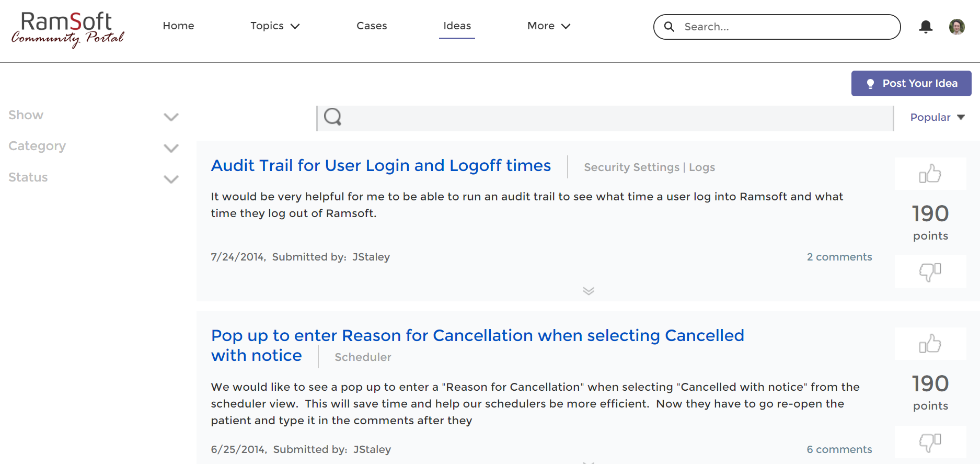980x464 pixels.
Task: Go to the Cases tab
Action: tap(372, 26)
